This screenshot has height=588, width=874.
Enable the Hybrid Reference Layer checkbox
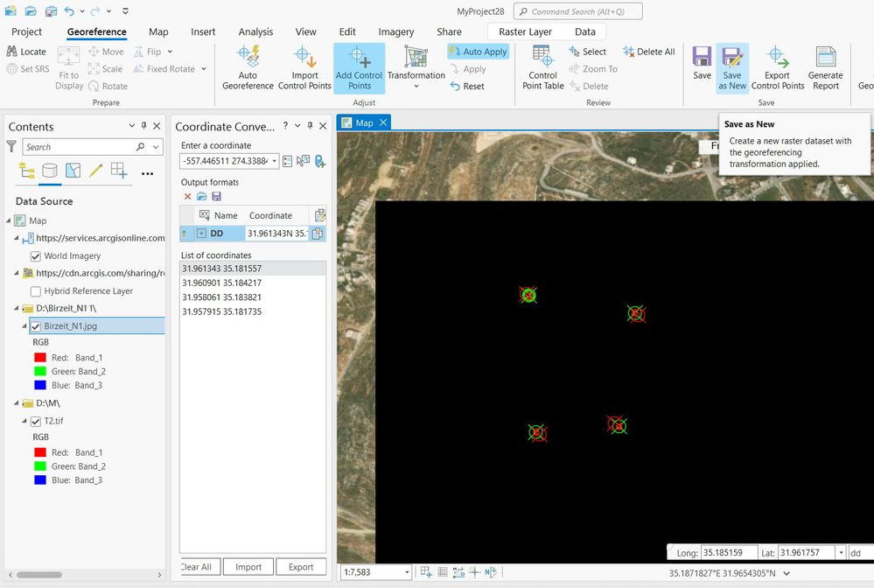[x=36, y=291]
